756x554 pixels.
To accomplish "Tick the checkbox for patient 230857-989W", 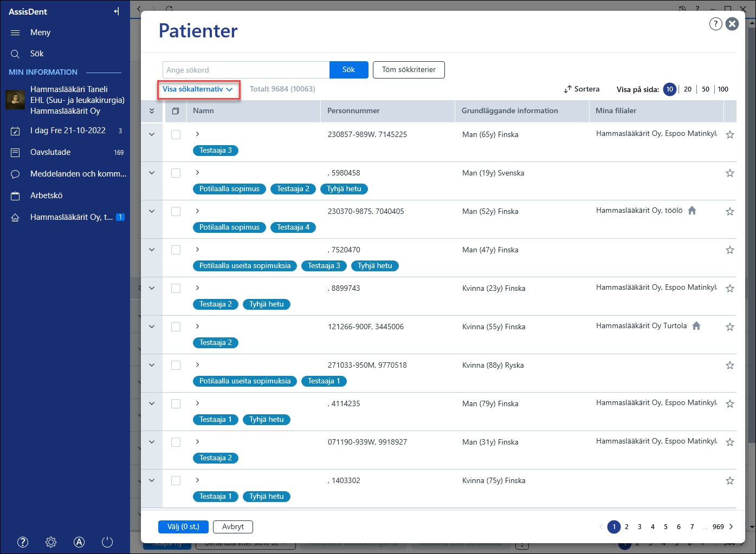I will coord(176,134).
